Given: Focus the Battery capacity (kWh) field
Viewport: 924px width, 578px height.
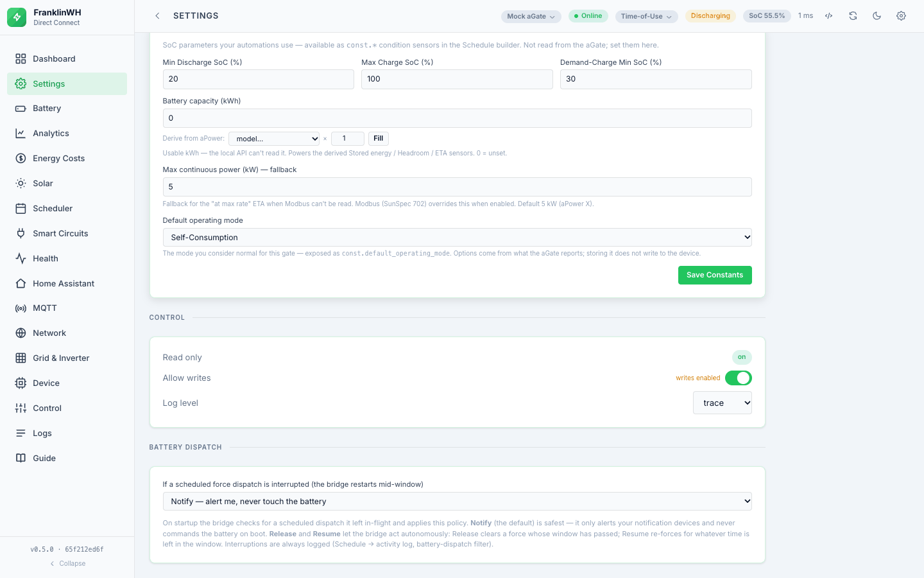Looking at the screenshot, I should click(457, 118).
